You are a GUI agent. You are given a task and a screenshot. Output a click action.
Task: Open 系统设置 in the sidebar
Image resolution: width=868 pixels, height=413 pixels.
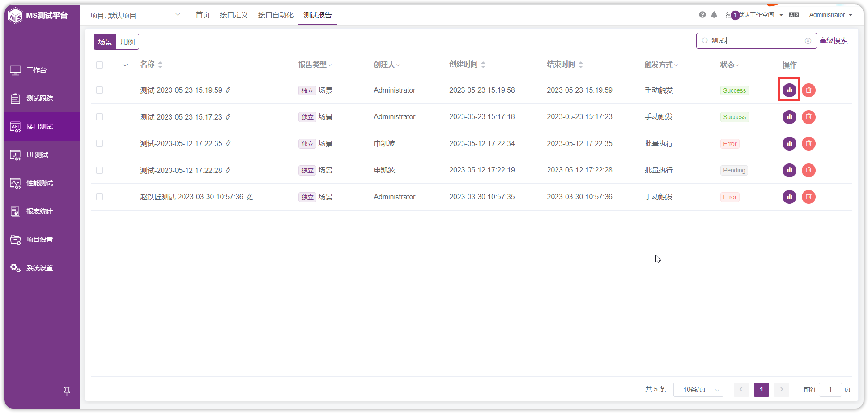(42, 268)
